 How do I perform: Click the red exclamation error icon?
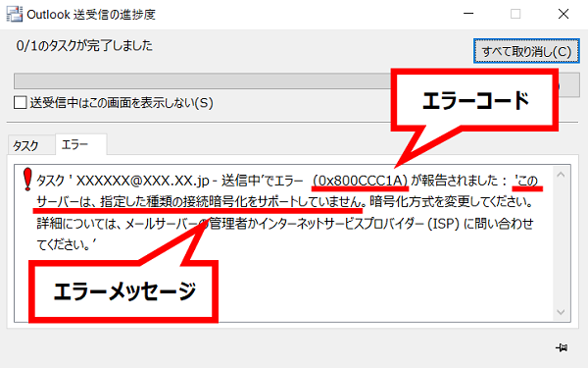[x=27, y=180]
